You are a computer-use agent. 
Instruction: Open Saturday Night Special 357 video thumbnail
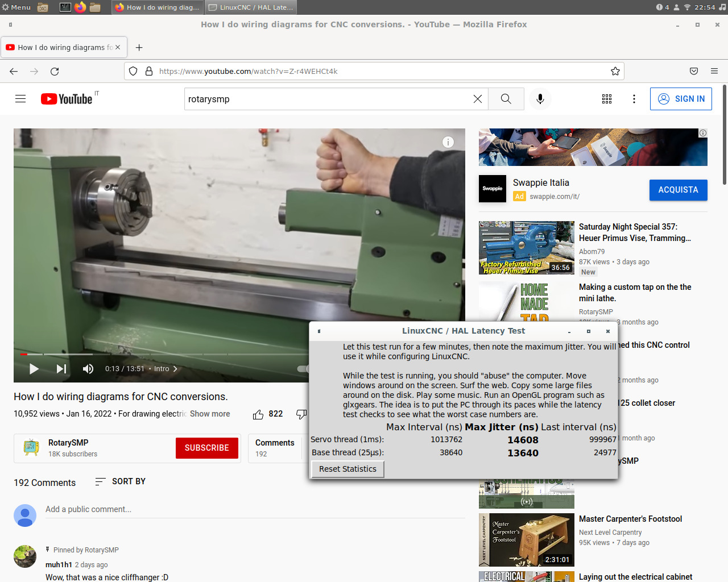(x=527, y=248)
